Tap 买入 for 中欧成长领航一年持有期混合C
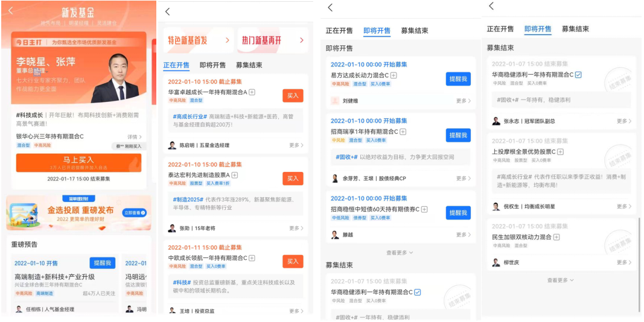This screenshot has width=644, height=322. pyautogui.click(x=293, y=261)
